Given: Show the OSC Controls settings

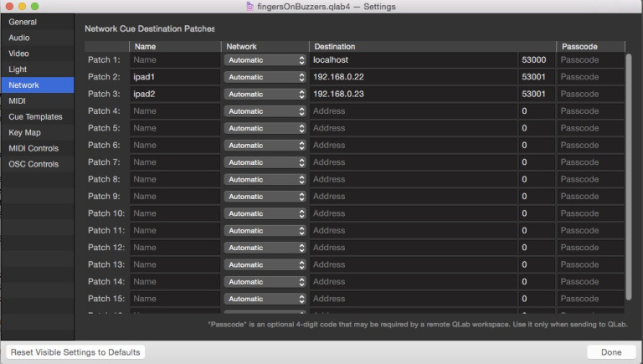Looking at the screenshot, I should [x=33, y=164].
